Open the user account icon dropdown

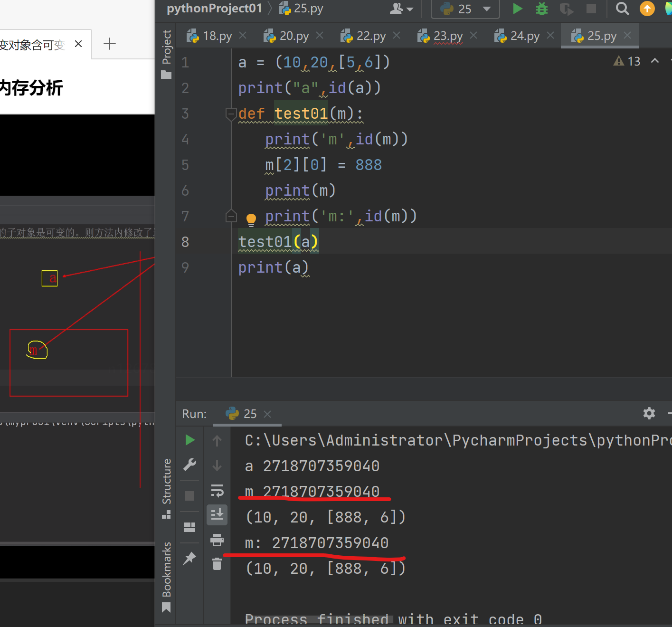[x=401, y=9]
